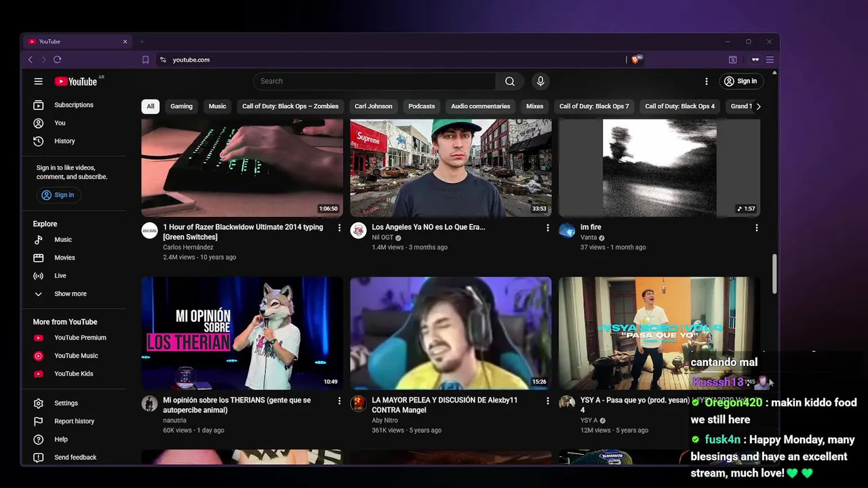
Task: View site information icon beside youtube.com
Action: pos(163,60)
